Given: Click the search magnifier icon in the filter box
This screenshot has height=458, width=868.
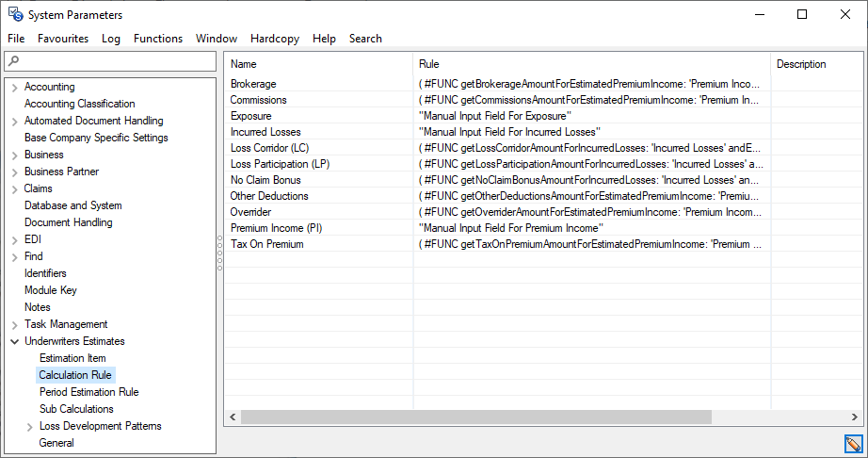Looking at the screenshot, I should point(12,61).
